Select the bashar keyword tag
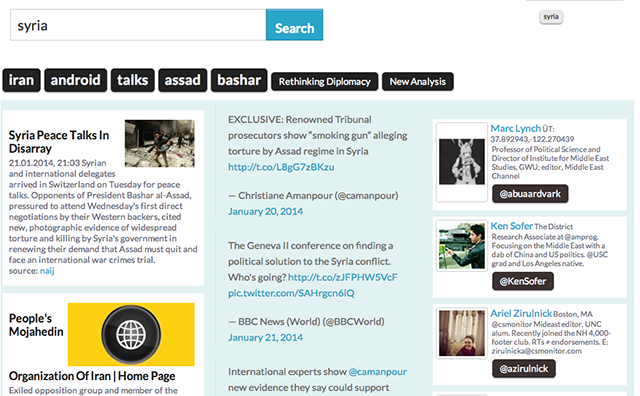The width and height of the screenshot is (640, 396). (239, 80)
